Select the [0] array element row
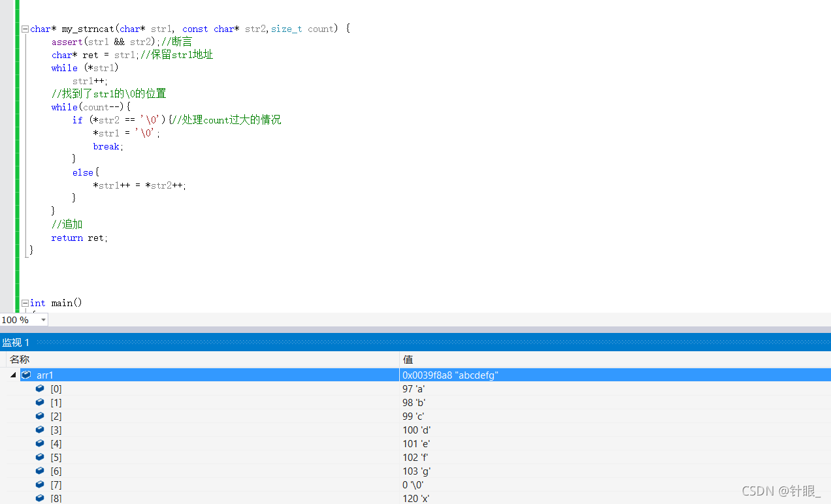Image resolution: width=831 pixels, height=504 pixels. tap(415, 388)
